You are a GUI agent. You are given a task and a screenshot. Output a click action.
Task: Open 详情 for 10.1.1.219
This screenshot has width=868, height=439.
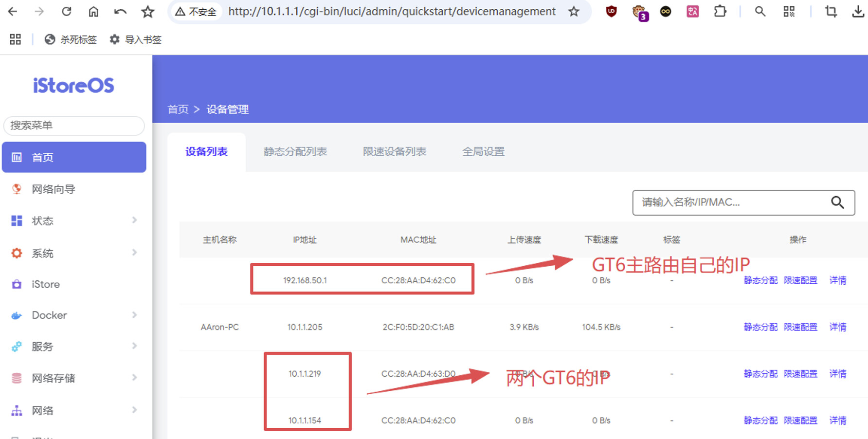click(x=838, y=374)
